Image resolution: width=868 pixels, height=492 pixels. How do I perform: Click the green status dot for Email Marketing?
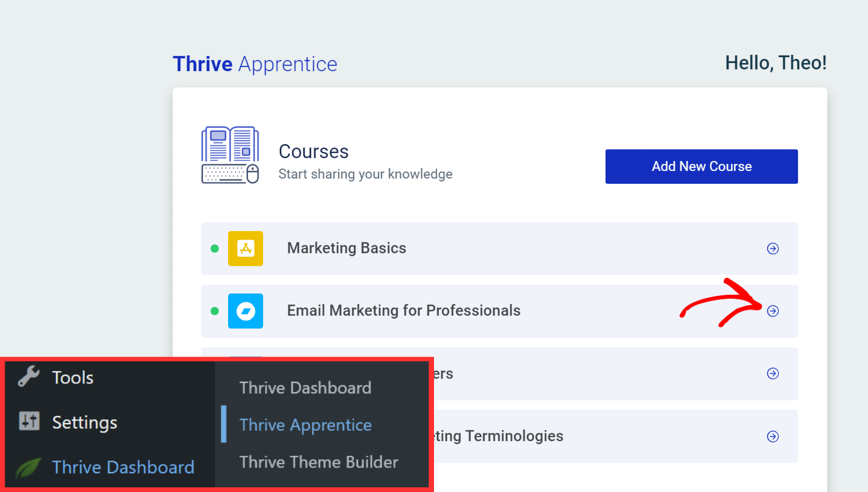click(215, 311)
